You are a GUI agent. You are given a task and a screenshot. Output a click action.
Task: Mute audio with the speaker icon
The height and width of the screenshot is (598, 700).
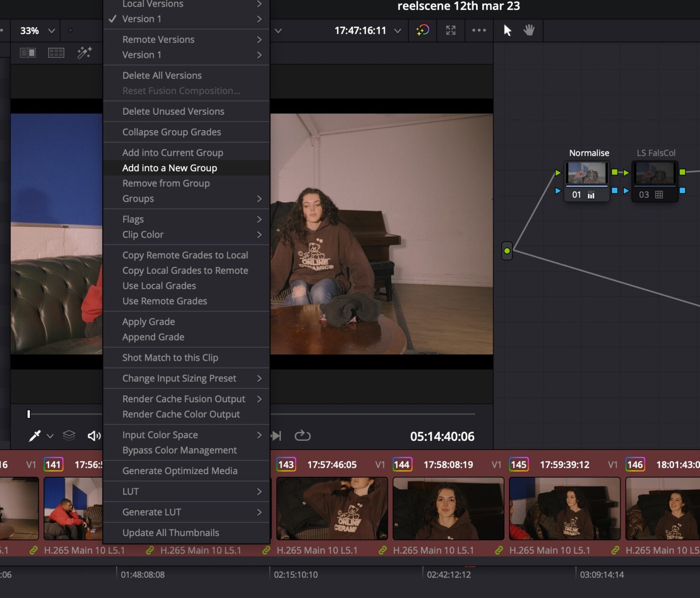[x=93, y=435]
